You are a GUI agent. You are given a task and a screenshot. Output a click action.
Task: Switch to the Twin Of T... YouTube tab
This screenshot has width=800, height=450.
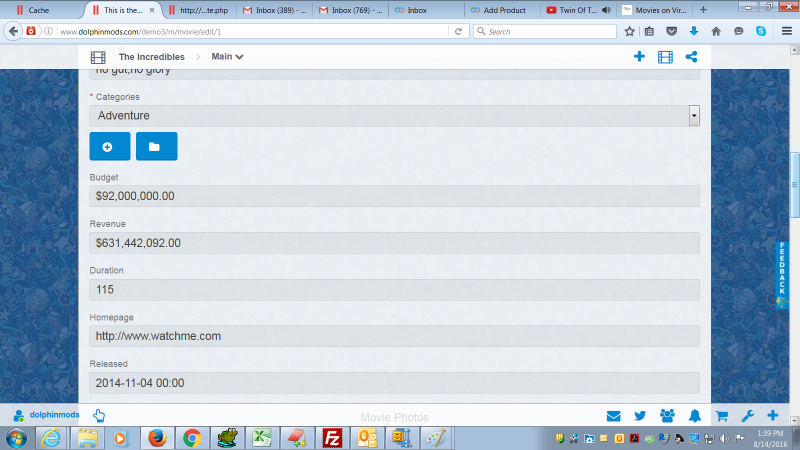pyautogui.click(x=571, y=10)
